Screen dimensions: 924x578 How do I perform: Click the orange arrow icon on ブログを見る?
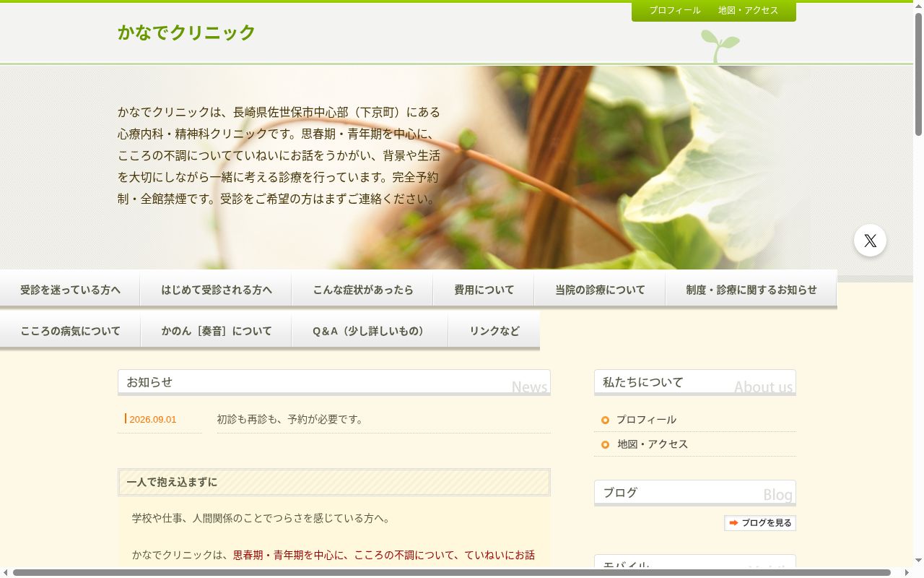click(x=733, y=523)
